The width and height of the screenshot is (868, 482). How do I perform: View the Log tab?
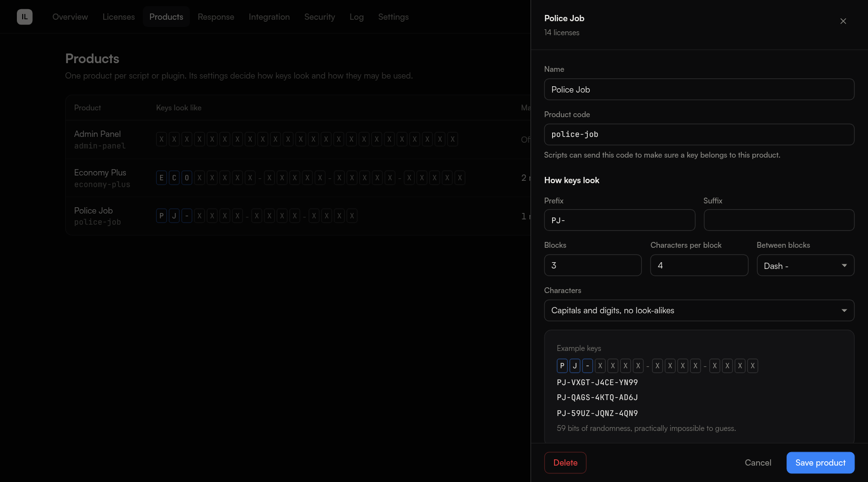pos(357,17)
